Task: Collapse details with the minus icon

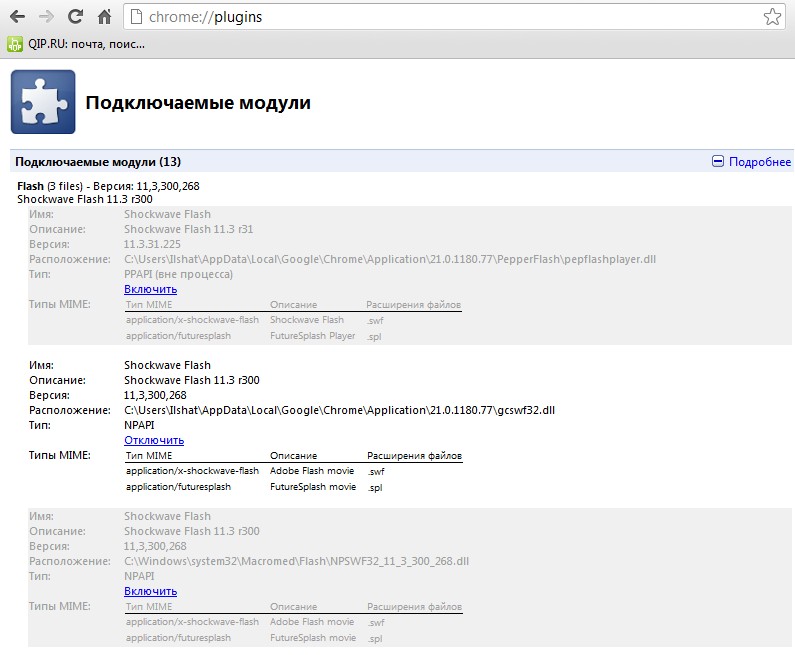Action: click(717, 162)
